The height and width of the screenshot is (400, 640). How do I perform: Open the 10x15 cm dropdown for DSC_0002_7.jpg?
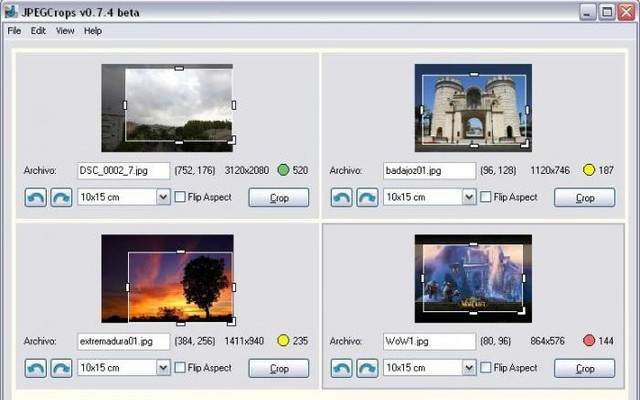pyautogui.click(x=163, y=197)
